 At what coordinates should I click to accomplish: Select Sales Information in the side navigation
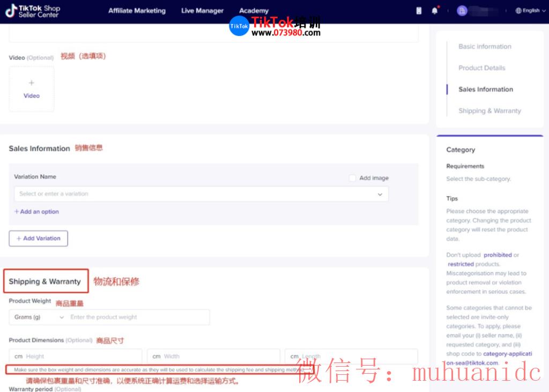(x=485, y=89)
